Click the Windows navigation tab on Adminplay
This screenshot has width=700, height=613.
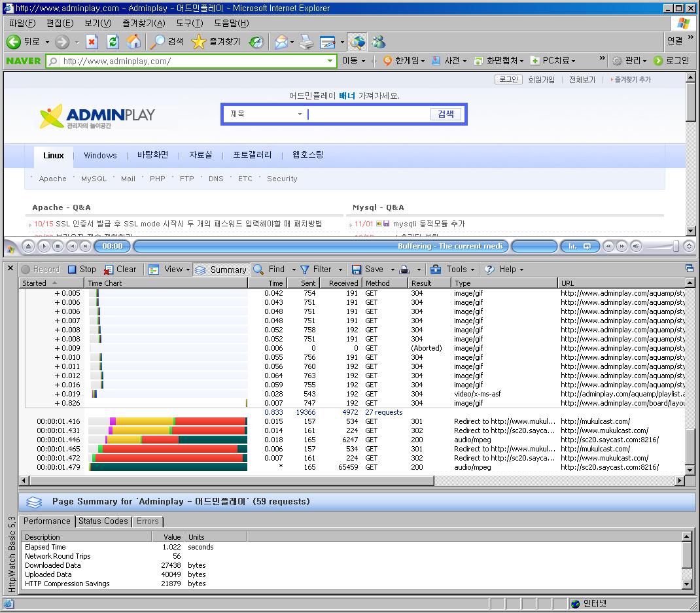(x=100, y=156)
